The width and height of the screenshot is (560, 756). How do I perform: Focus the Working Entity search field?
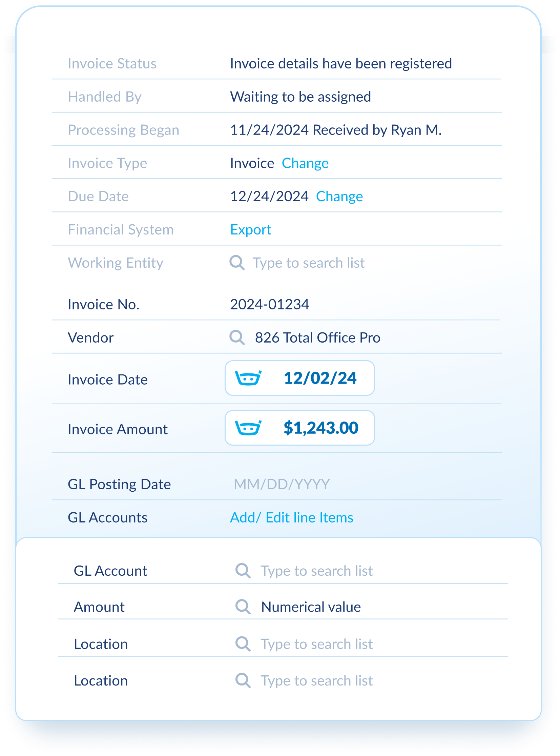coord(309,263)
